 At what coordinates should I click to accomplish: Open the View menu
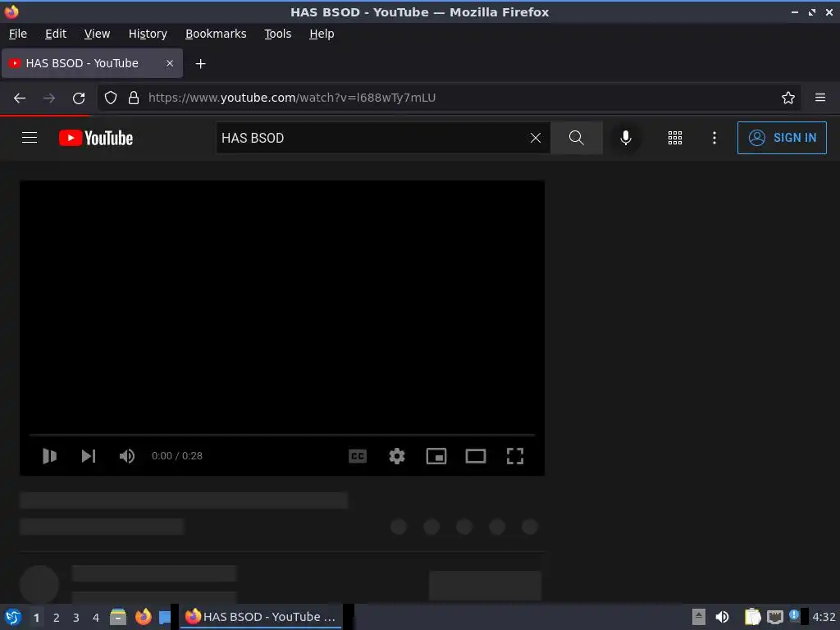click(x=97, y=34)
